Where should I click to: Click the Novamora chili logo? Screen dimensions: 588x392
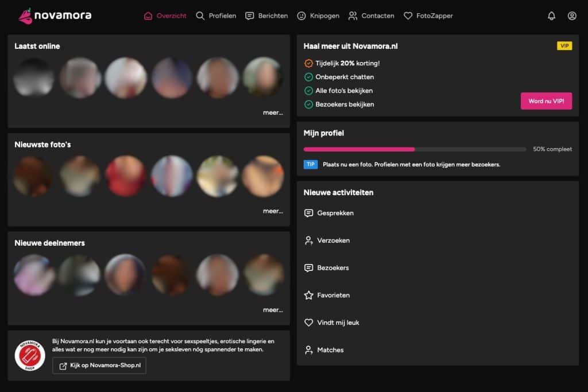coord(25,15)
